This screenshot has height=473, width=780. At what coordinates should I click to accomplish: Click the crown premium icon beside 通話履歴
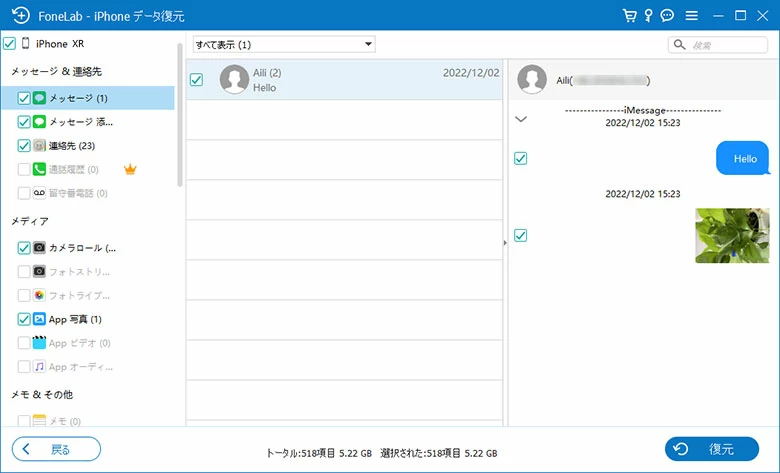(x=129, y=169)
